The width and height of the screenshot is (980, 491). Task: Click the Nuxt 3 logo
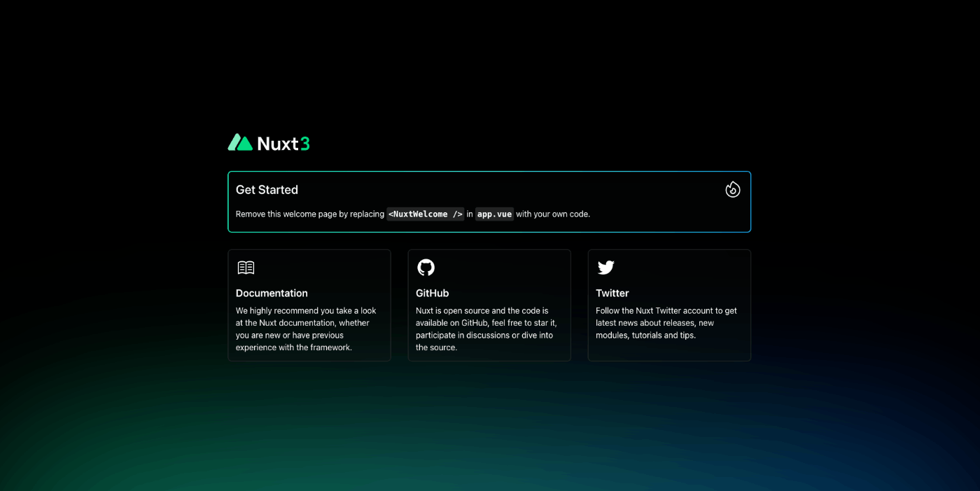pos(269,143)
